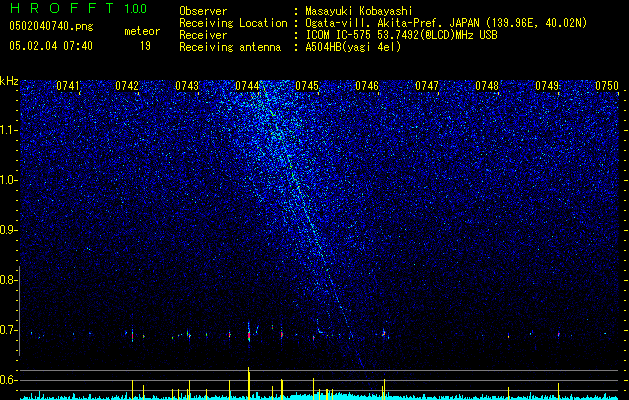Viewport: 629px width, 400px height.
Task: Click the HROFFT 1.0.0 title text
Action: point(78,8)
